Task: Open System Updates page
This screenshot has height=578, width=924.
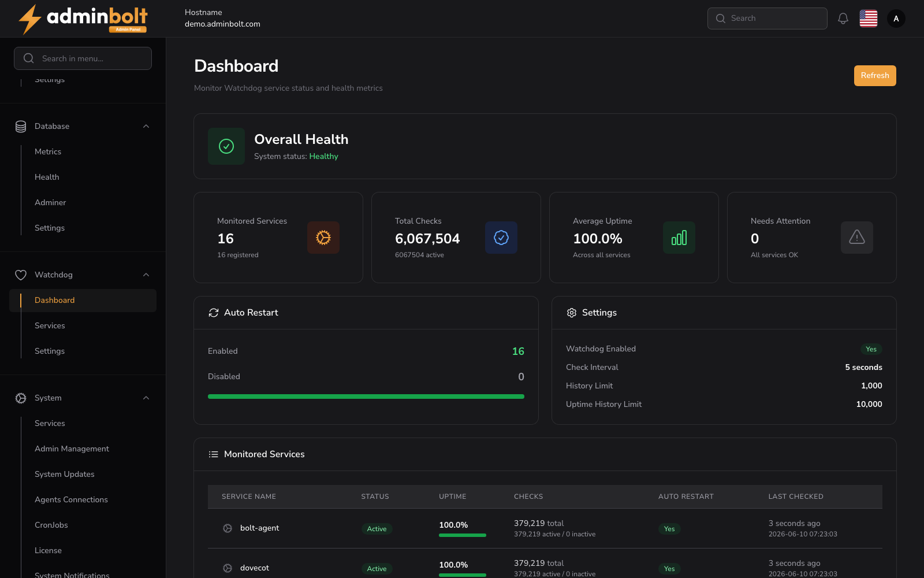Action: (x=65, y=474)
